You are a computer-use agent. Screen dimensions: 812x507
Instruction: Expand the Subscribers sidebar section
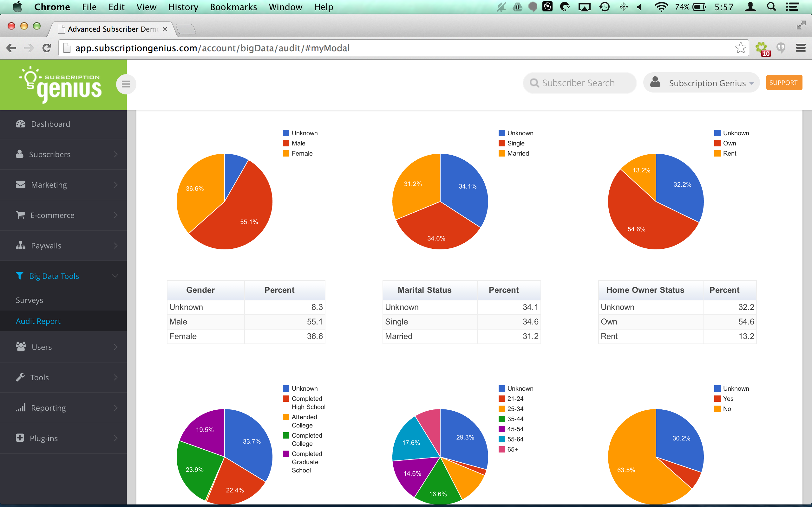pos(63,154)
